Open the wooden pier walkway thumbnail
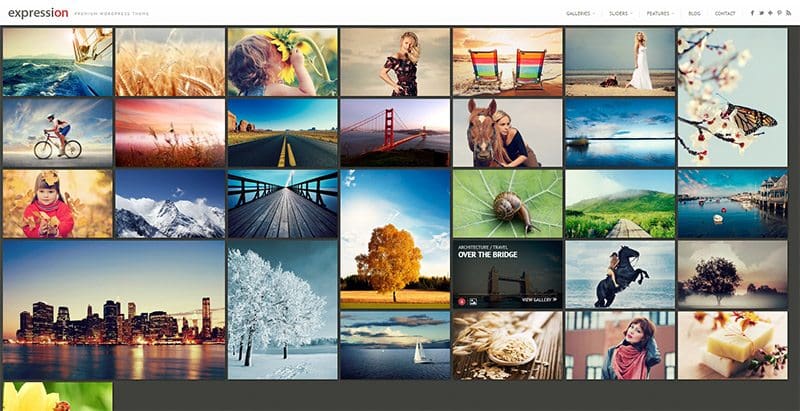 [x=283, y=203]
